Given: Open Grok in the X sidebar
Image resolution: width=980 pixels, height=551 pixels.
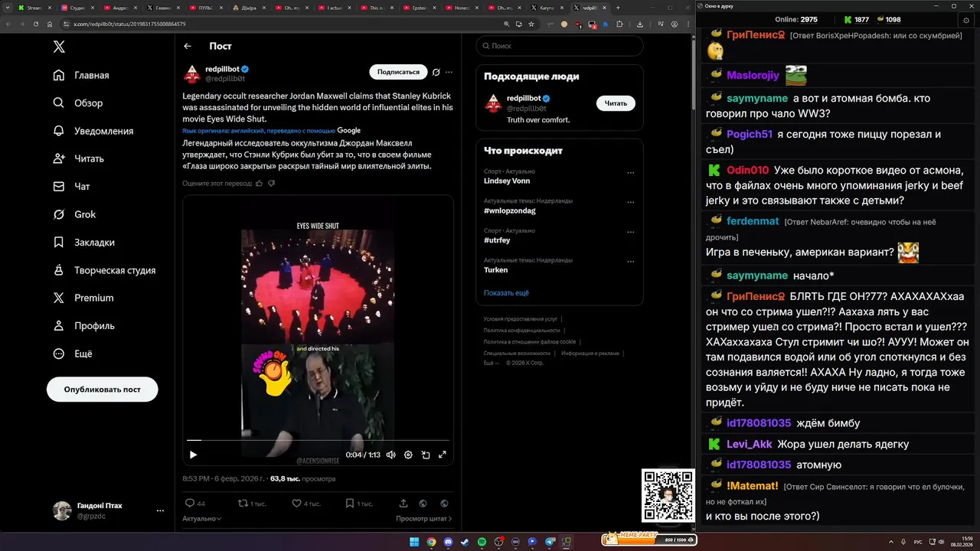Looking at the screenshot, I should pos(74,214).
